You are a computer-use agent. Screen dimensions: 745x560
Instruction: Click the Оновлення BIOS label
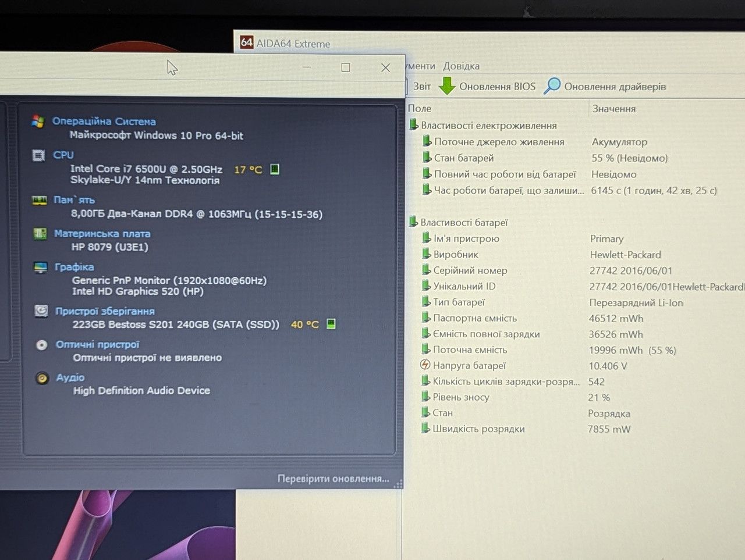click(x=497, y=86)
